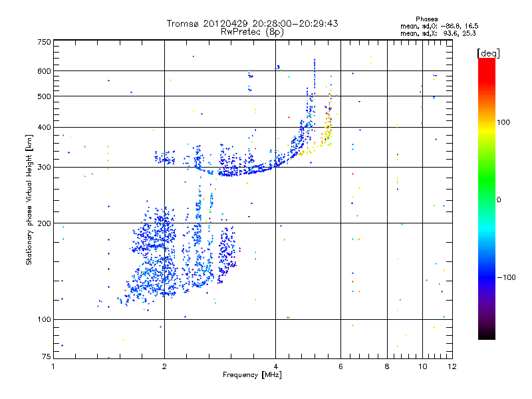The width and height of the screenshot is (532, 399).
Task: Click the y-axis tick label '750'
Action: (44, 42)
